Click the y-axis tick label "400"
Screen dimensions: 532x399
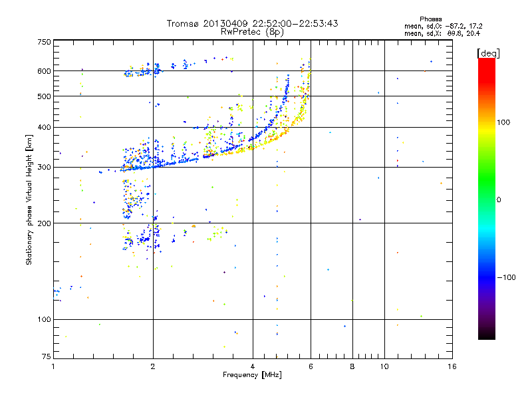tap(44, 127)
